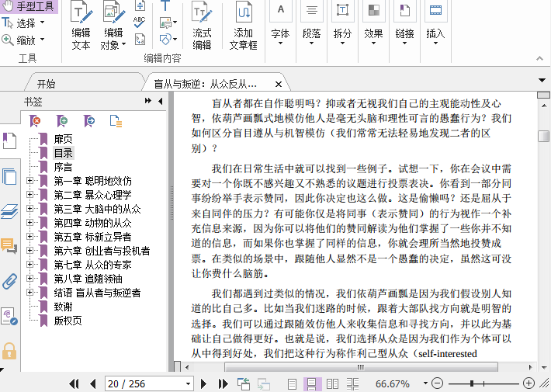Expand 第三章 大脑中的从众 bookmark
This screenshot has height=392, width=551.
click(x=29, y=209)
